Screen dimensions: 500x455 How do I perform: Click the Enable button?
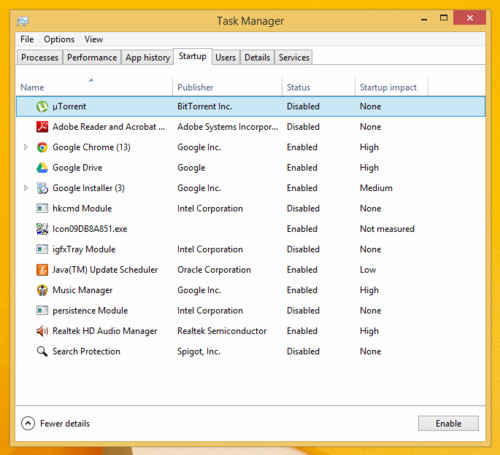coord(448,423)
